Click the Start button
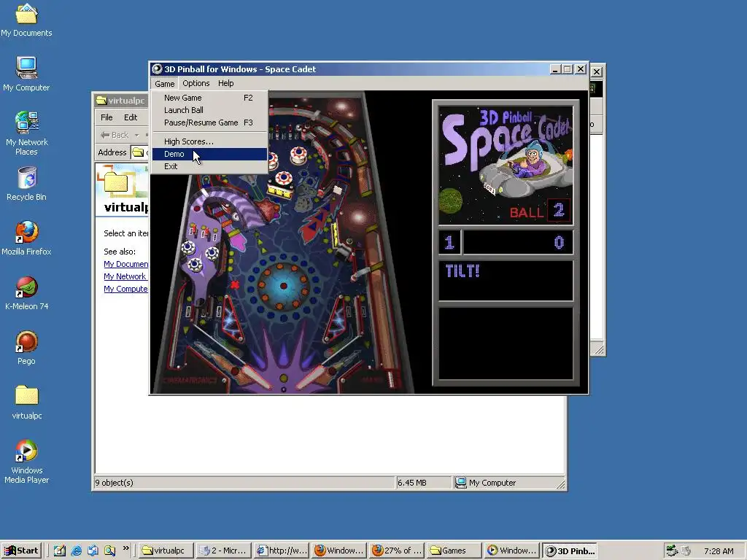The image size is (747, 560). click(x=21, y=551)
